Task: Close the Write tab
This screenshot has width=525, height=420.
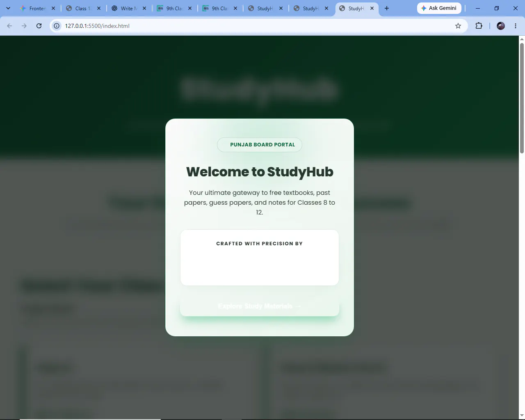Action: point(144,8)
